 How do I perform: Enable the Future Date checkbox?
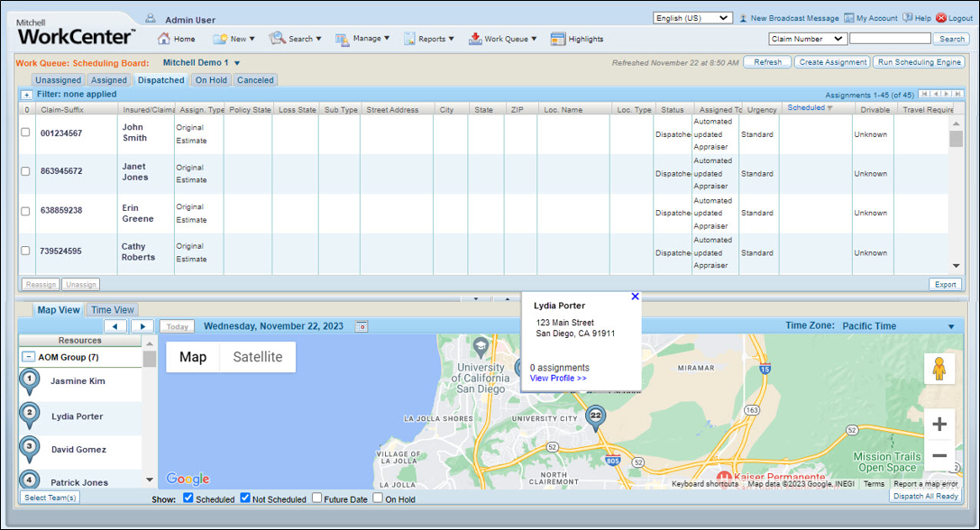(x=316, y=498)
